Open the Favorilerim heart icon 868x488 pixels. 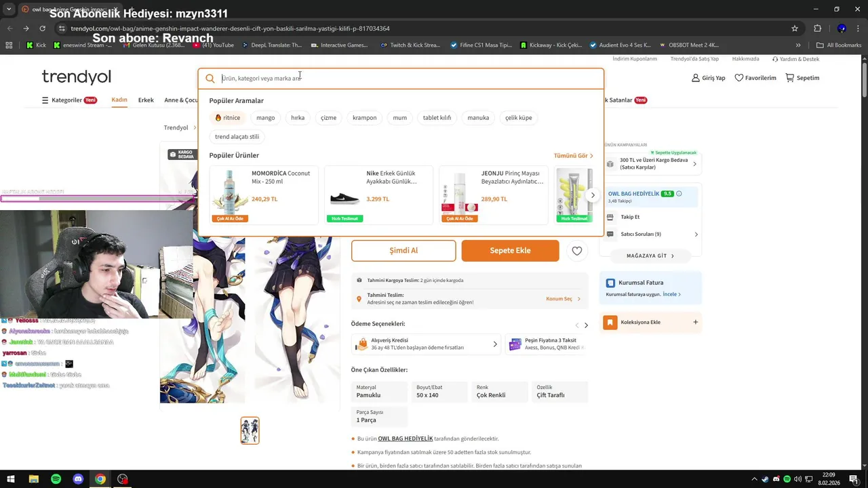739,78
